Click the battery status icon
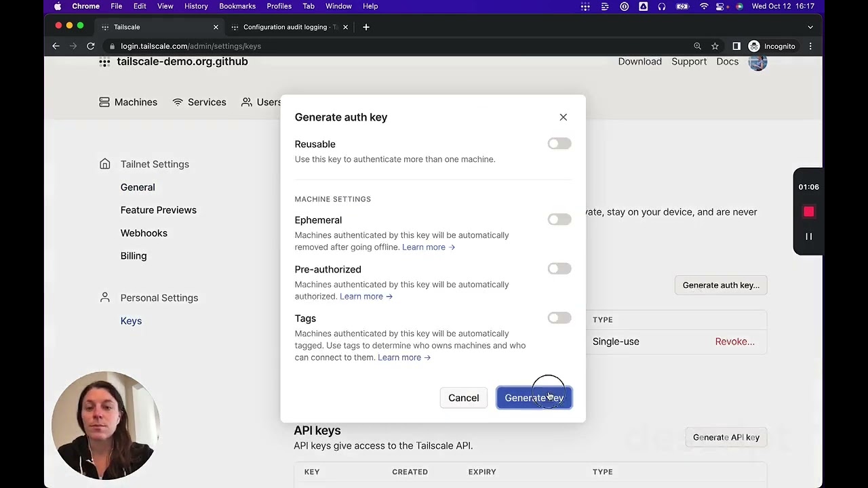The height and width of the screenshot is (488, 868). [x=682, y=6]
